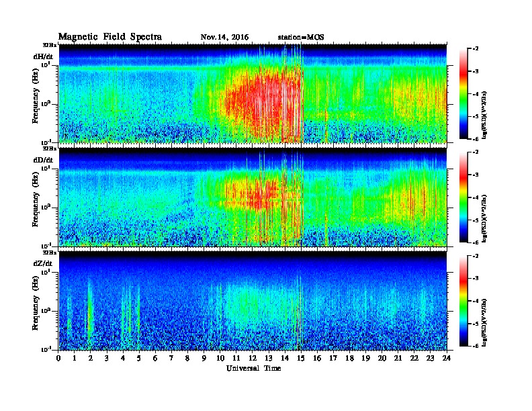Select the dD/dt panel label
532x411 pixels.
(43, 160)
